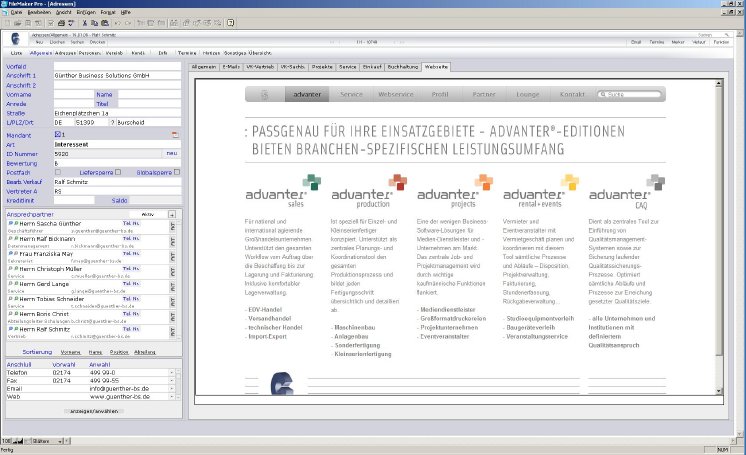Click the Paste clipboard icon in toolbar
746x455 pixels.
click(x=105, y=23)
